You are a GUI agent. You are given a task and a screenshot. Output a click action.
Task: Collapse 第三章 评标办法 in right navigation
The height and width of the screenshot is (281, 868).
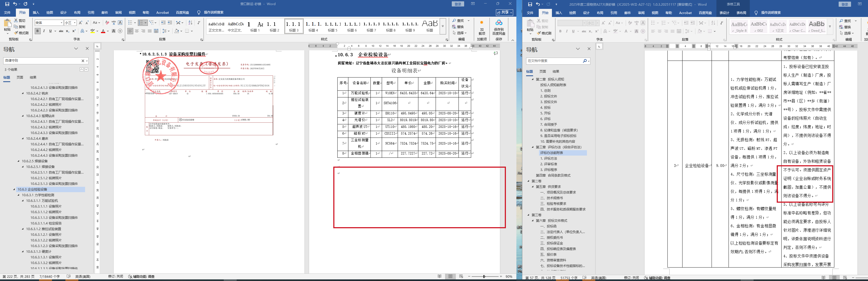click(533, 147)
